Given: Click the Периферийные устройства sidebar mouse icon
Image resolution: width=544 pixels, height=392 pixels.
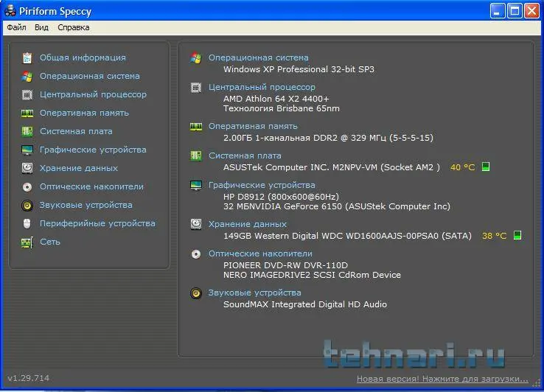Looking at the screenshot, I should point(27,224).
